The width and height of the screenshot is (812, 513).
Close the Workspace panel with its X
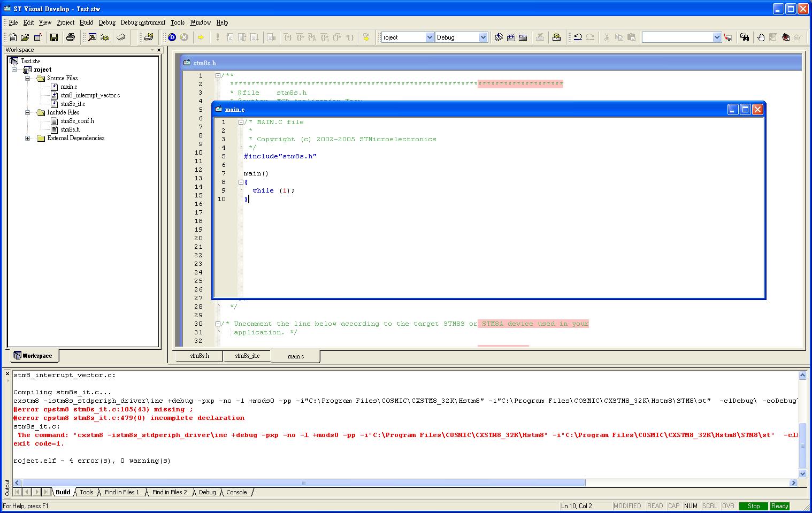tap(159, 50)
